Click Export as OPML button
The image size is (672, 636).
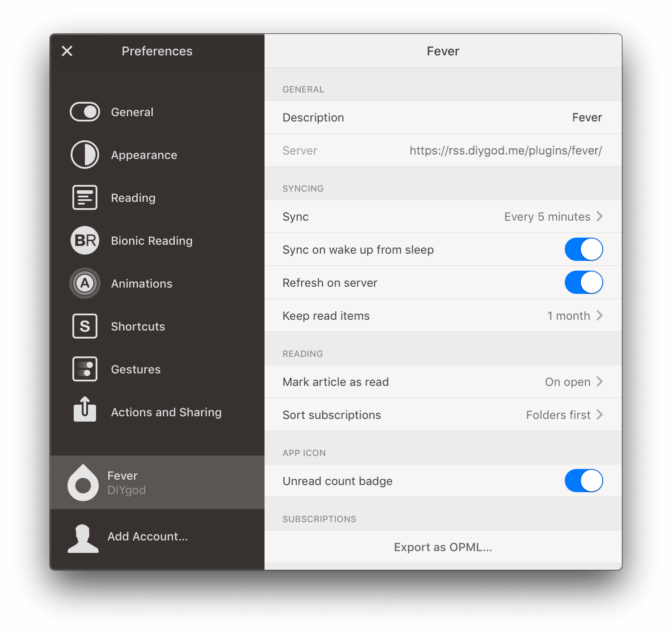443,547
